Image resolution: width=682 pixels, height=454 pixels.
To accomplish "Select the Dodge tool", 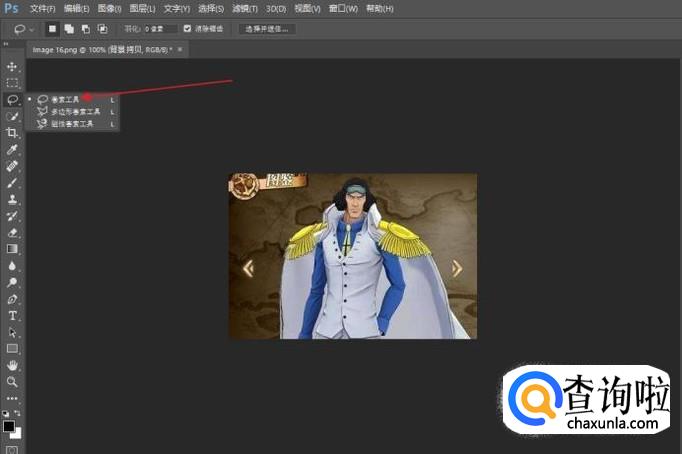I will 12,282.
